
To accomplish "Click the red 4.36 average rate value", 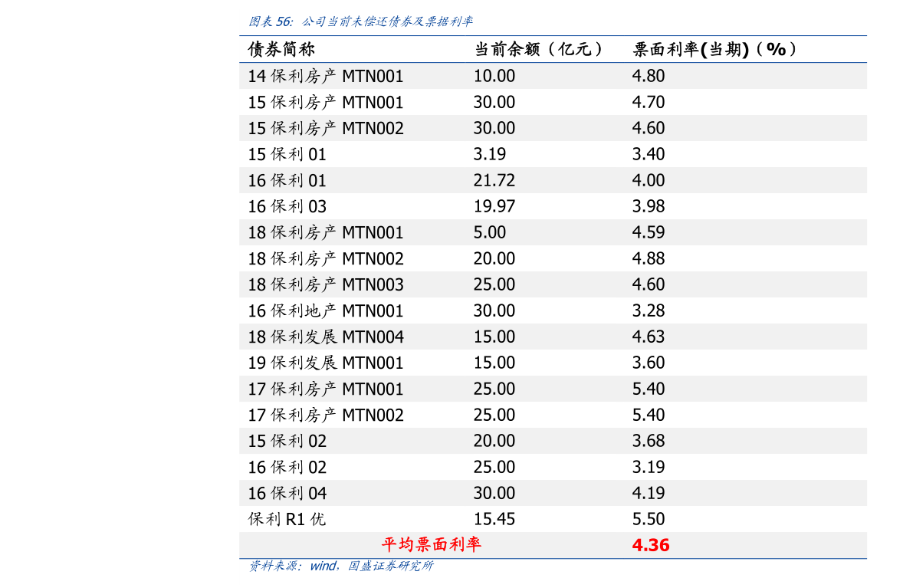I will 650,545.
